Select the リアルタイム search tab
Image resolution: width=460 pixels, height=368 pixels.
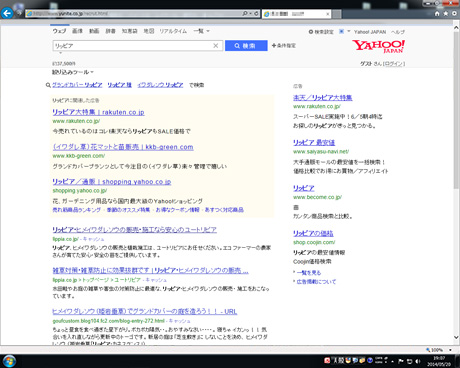point(173,31)
